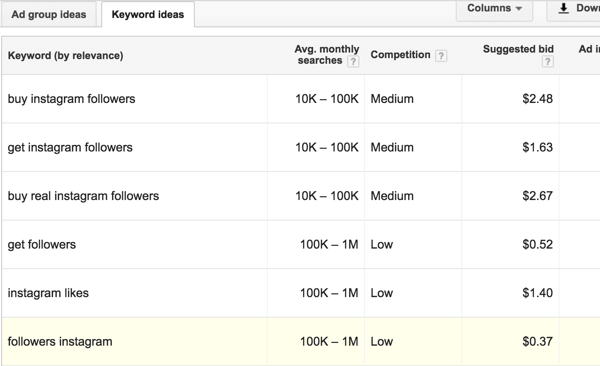Click the $1.40 suggested bid value
This screenshot has height=366, width=600.
click(x=537, y=293)
